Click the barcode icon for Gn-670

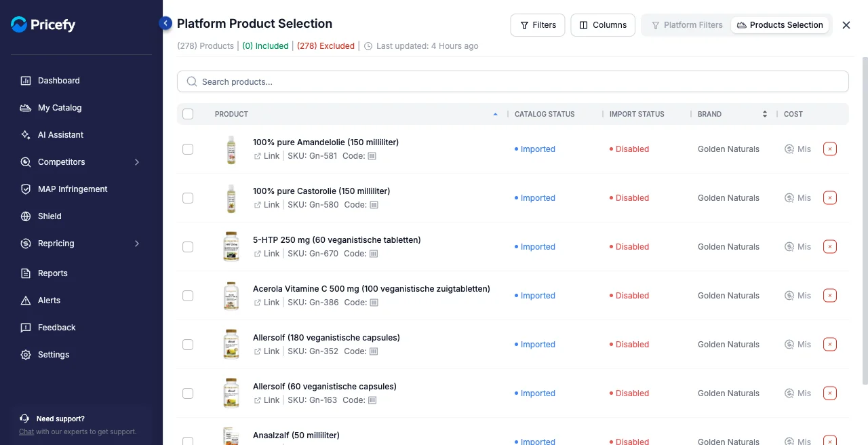point(374,254)
